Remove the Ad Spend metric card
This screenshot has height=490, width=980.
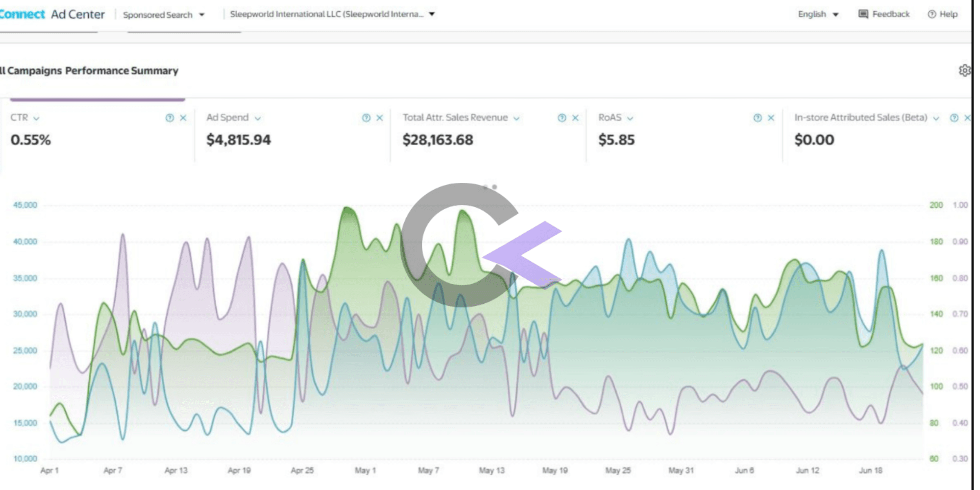tap(379, 118)
